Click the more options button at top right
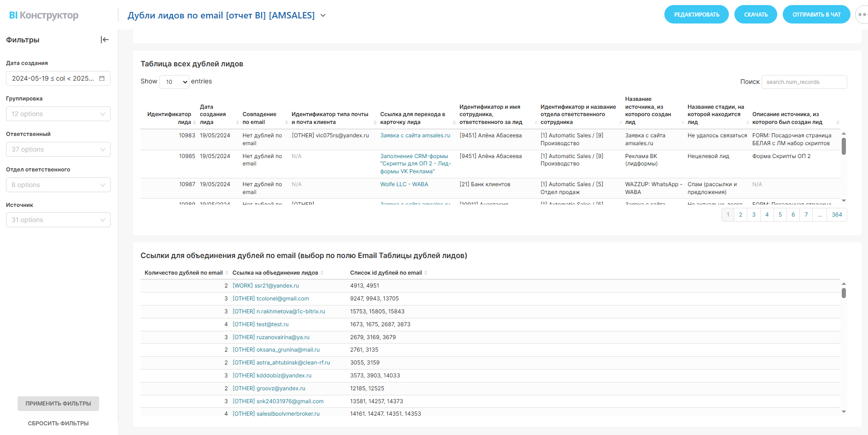Screen dimensions: 868x435 pos(861,15)
